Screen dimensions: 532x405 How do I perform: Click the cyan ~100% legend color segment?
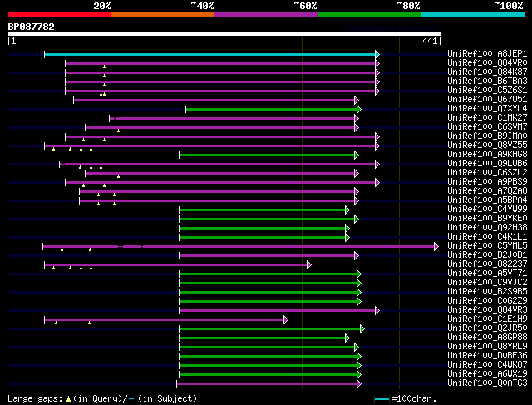click(x=471, y=15)
